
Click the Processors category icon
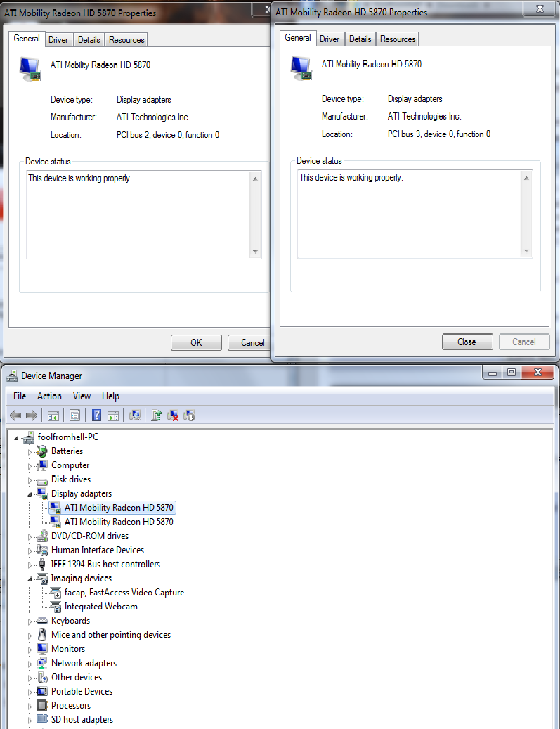click(42, 705)
